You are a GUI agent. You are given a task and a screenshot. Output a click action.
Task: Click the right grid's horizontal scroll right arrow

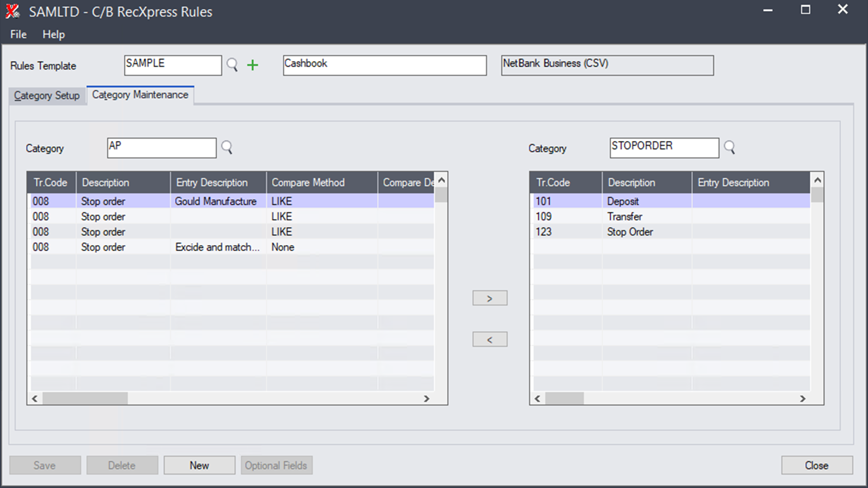point(802,399)
